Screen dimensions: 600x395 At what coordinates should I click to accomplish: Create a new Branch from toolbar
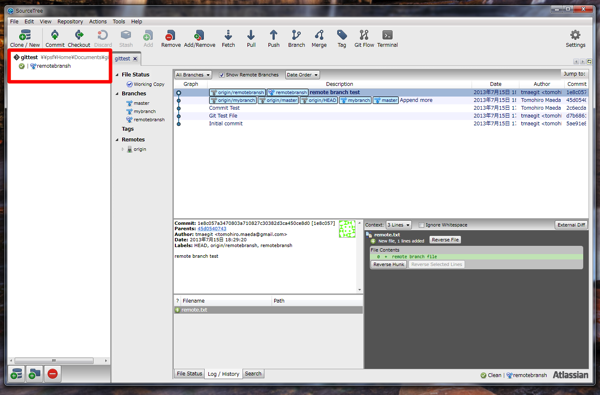click(297, 38)
